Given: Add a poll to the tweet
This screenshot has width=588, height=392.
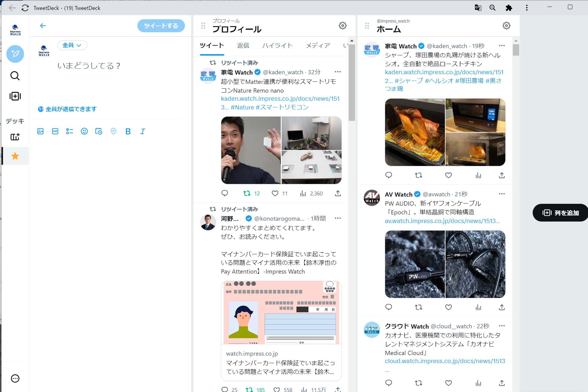Looking at the screenshot, I should click(x=69, y=131).
